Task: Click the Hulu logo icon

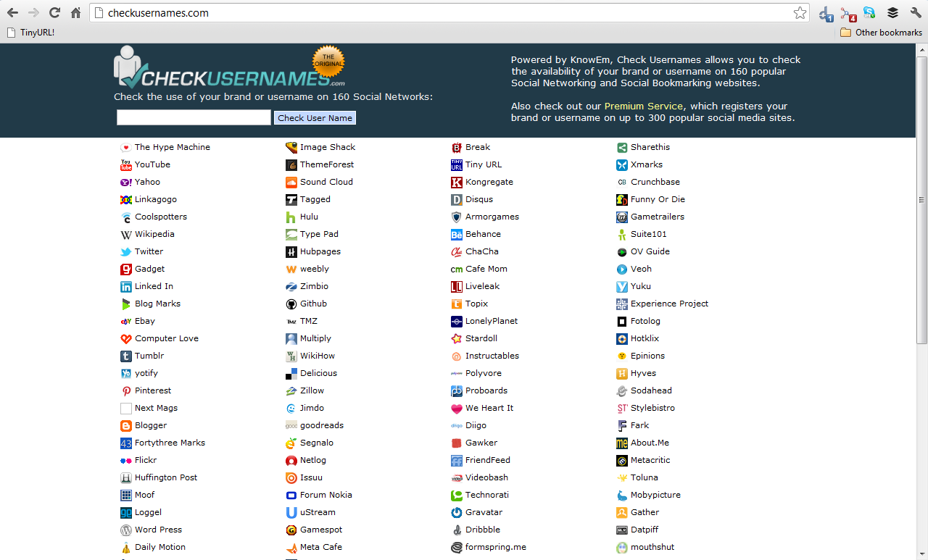Action: coord(291,217)
